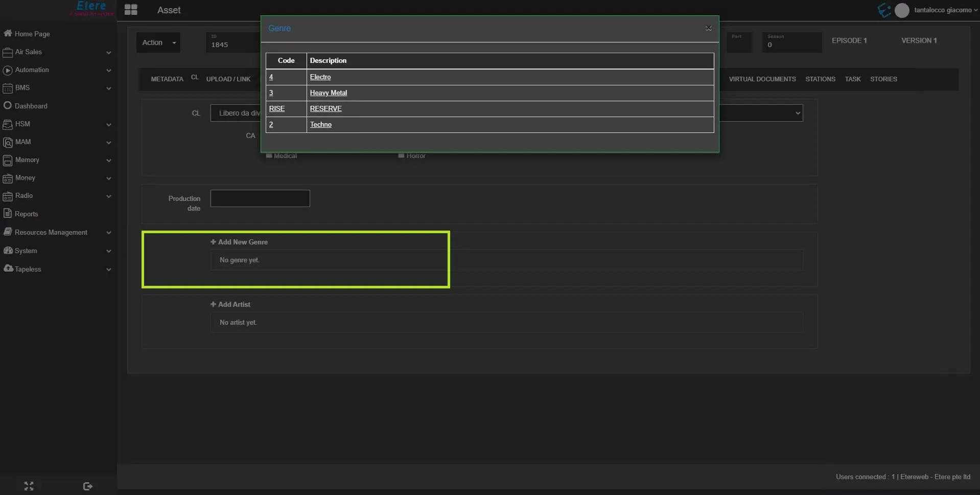Open the Action dropdown
The width and height of the screenshot is (980, 495).
point(158,42)
